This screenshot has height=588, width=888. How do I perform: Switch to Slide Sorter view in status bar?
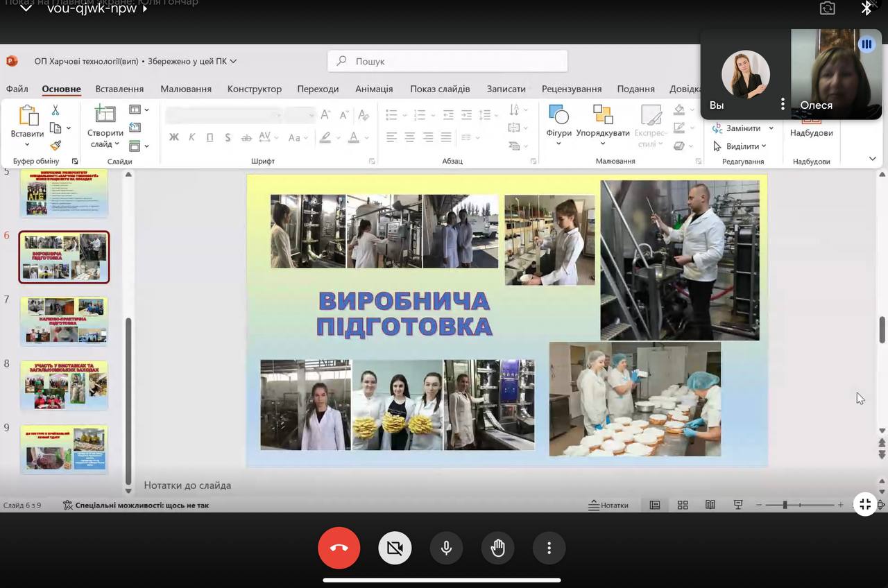[683, 505]
